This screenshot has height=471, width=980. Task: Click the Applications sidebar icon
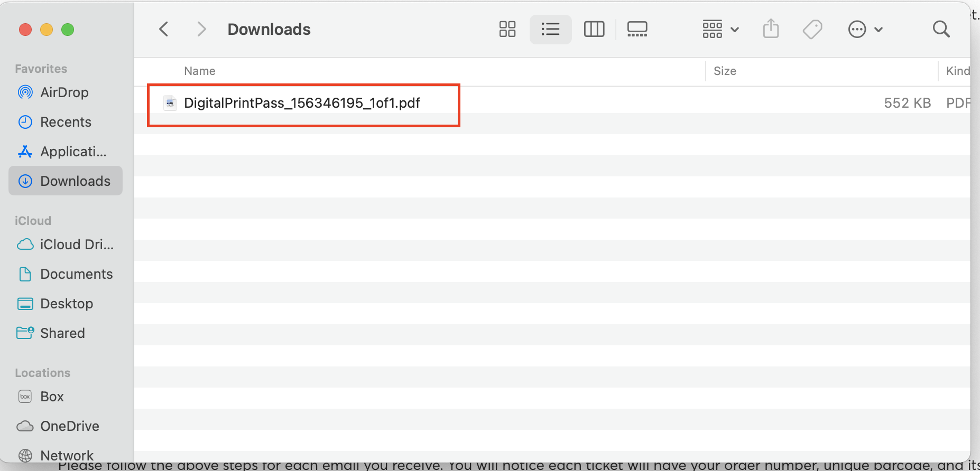[25, 152]
